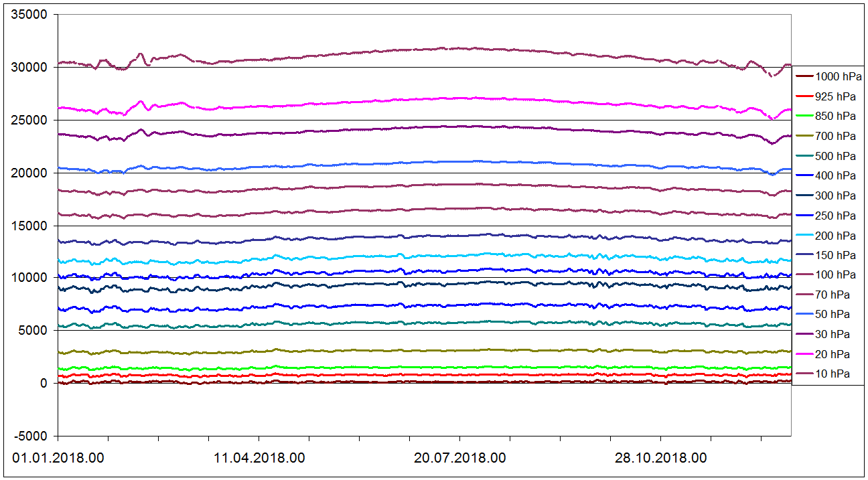Click the magenta 20 hPa legend swatch
This screenshot has height=480, width=868.
804,354
